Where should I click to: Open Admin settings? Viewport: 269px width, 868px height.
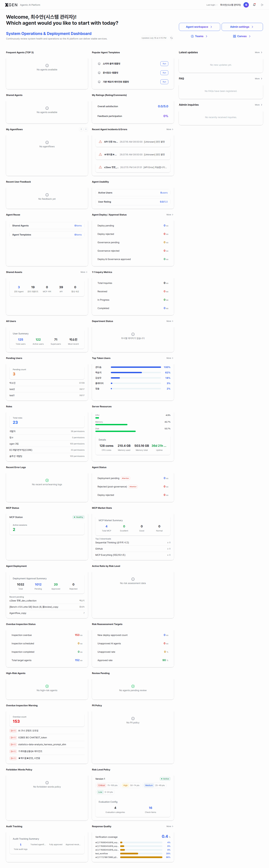[242, 27]
